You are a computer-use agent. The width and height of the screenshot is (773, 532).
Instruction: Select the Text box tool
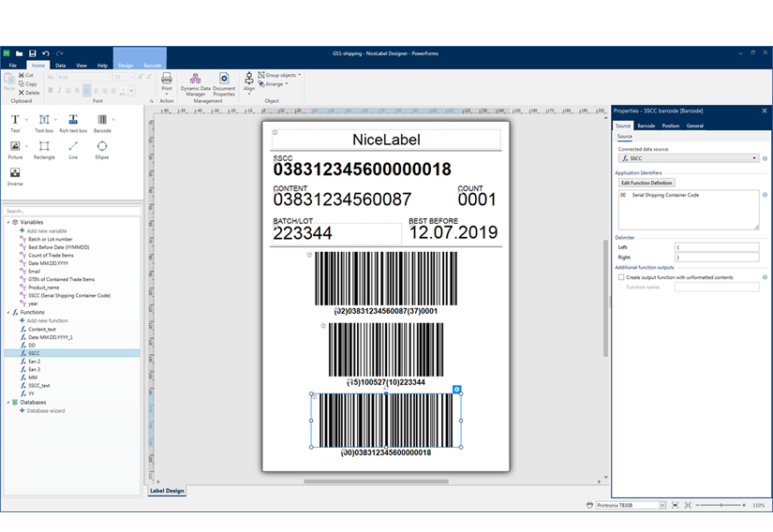point(44,123)
